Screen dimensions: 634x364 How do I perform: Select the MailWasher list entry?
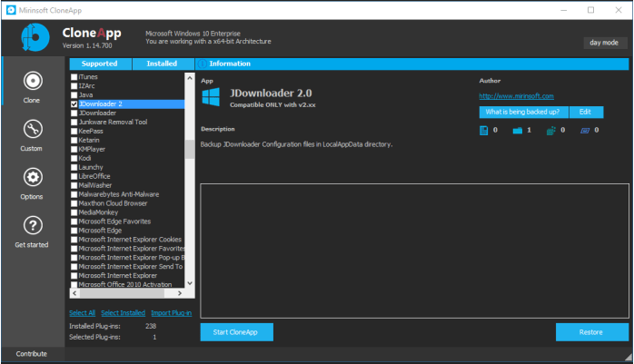[95, 185]
